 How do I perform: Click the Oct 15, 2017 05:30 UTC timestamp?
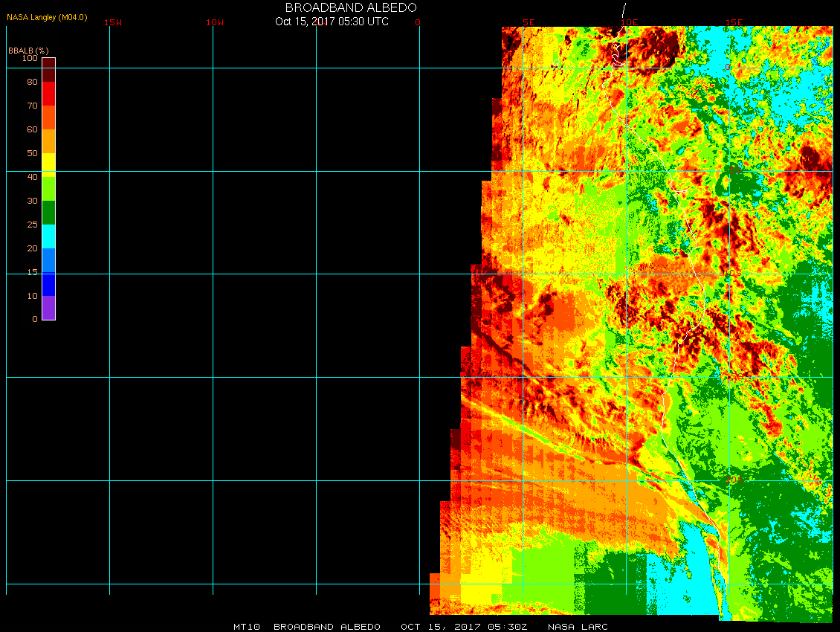[332, 22]
